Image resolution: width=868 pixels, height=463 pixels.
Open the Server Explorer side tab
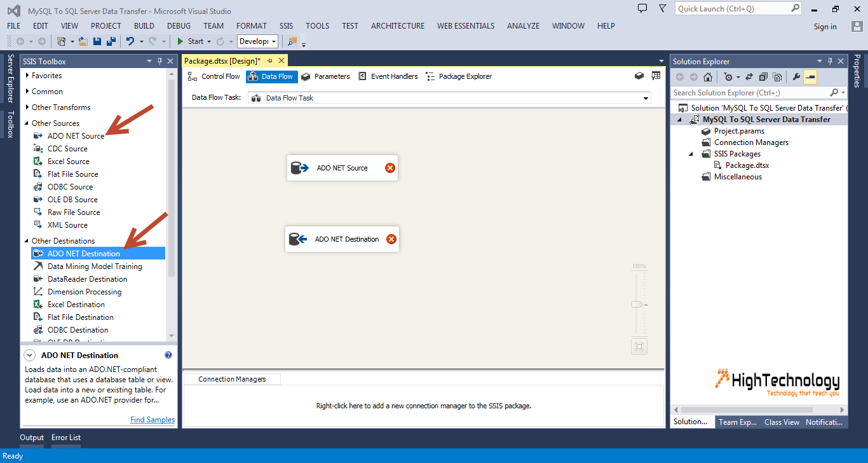click(10, 78)
